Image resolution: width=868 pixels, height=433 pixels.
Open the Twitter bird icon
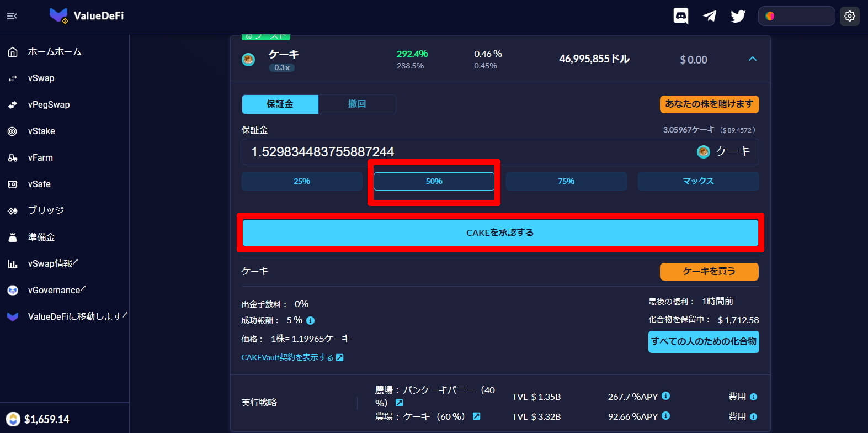738,16
